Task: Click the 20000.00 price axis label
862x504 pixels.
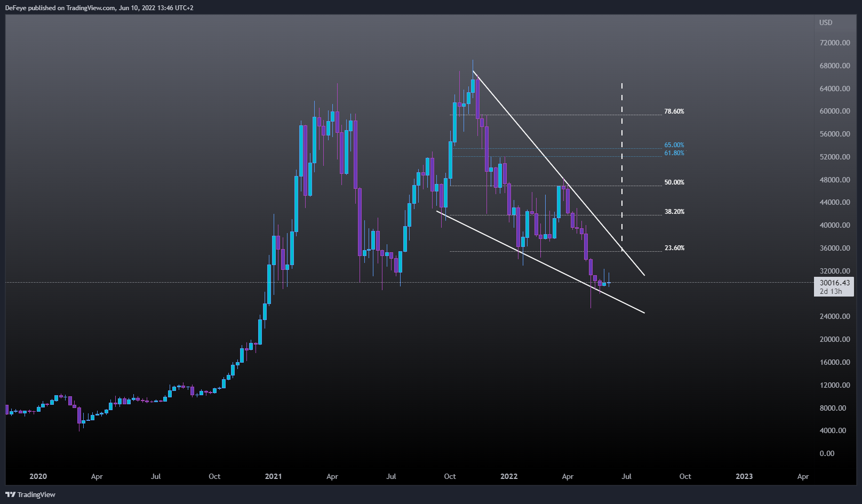Action: tap(835, 339)
